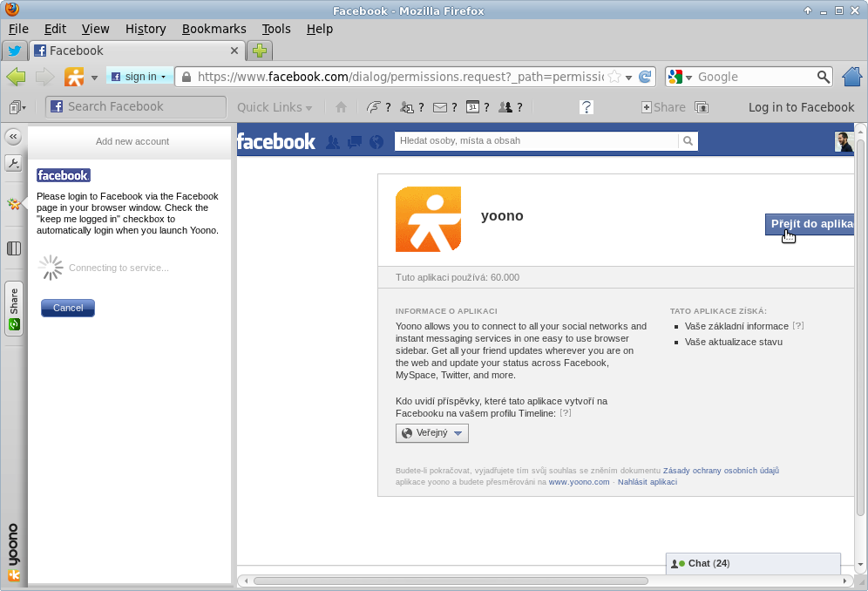Open the Facebook sign in dropdown
This screenshot has height=591, width=868.
tap(139, 77)
